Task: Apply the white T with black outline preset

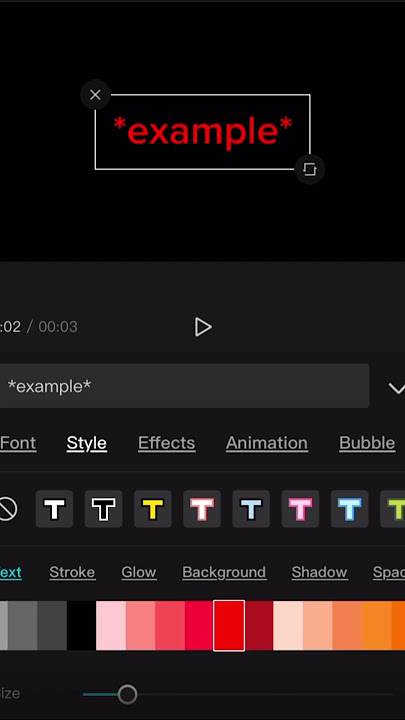Action: click(55, 509)
